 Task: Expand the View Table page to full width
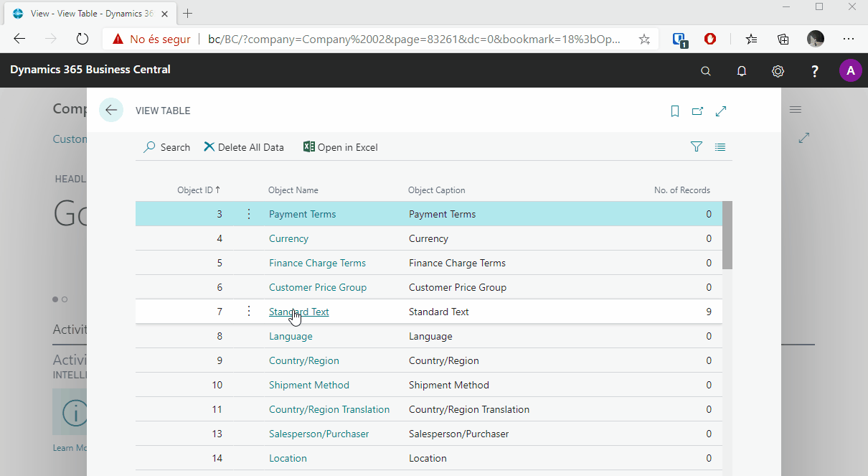pyautogui.click(x=721, y=111)
